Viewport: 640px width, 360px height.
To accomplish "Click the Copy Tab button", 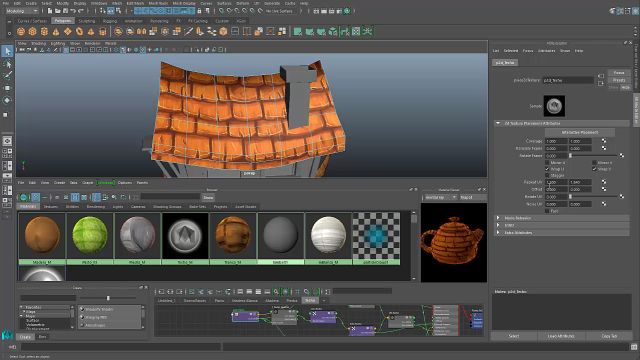I will [x=609, y=336].
